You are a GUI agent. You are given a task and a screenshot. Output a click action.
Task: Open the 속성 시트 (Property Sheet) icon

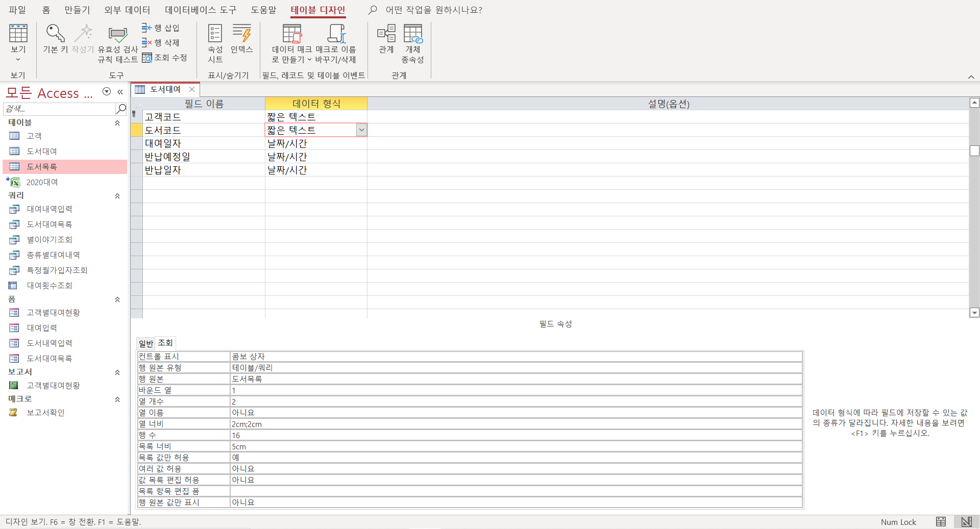(x=215, y=34)
